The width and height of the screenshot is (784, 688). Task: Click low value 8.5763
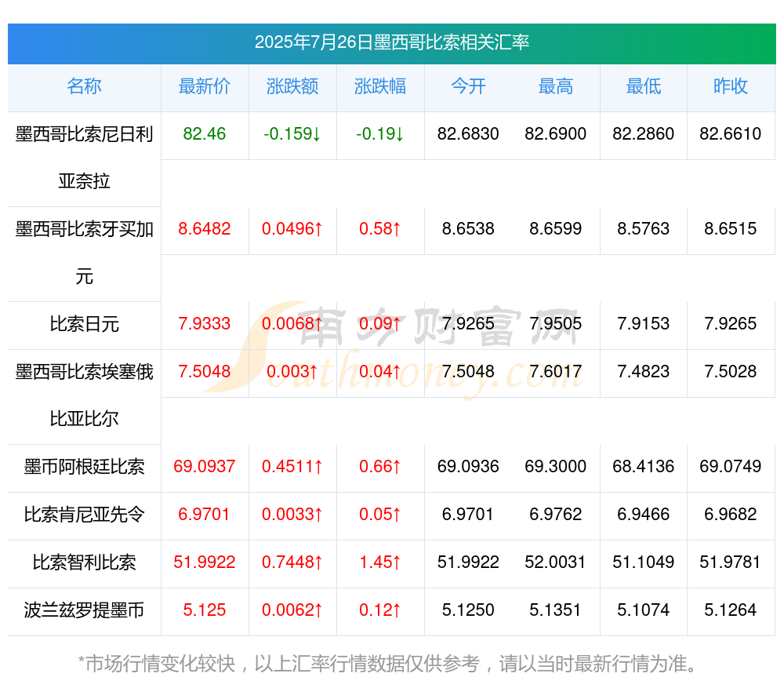click(644, 229)
